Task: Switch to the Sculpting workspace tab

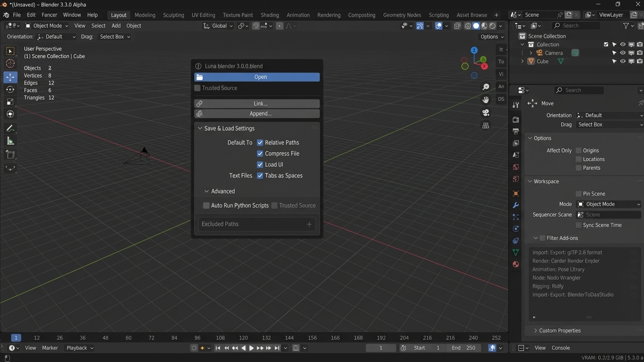Action: pos(173,15)
